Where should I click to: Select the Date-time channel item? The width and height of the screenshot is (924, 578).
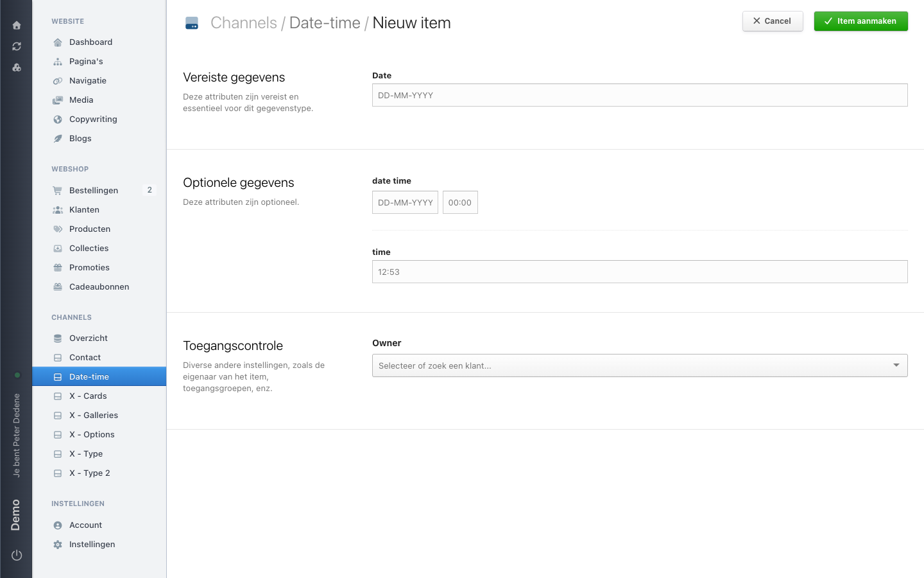(99, 376)
